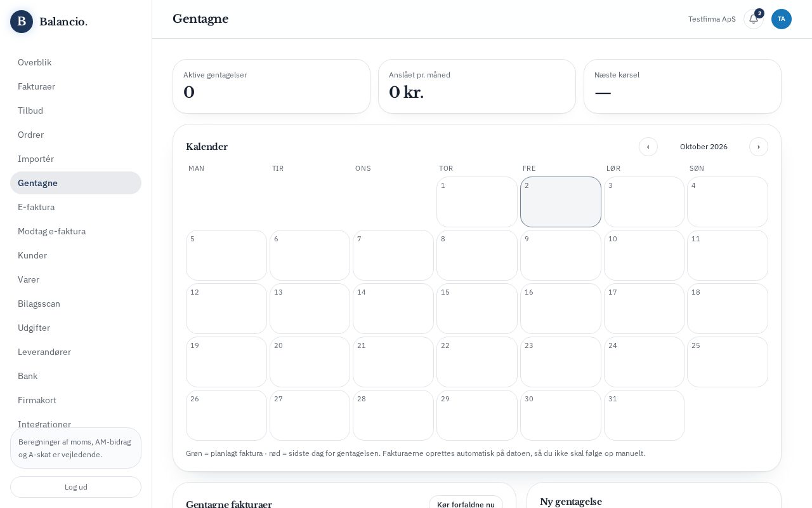Click the Aktive gentagelser card
Screen dimensions: 812x508
point(272,86)
